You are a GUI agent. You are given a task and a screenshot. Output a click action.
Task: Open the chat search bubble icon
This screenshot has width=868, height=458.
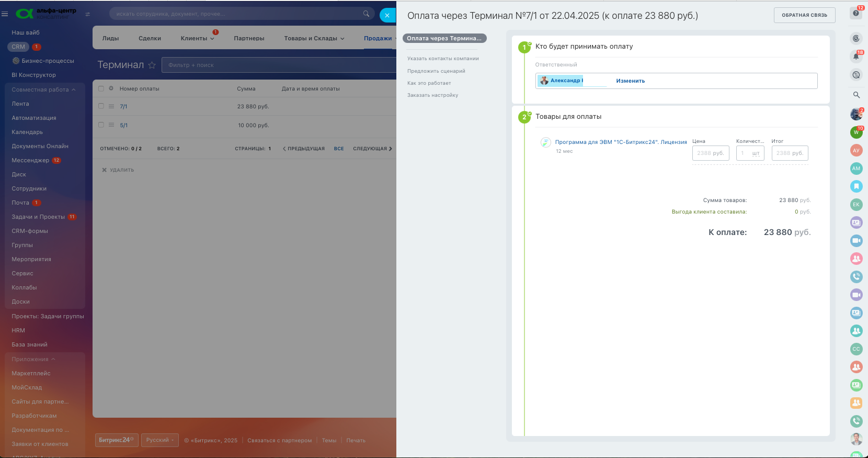[856, 75]
